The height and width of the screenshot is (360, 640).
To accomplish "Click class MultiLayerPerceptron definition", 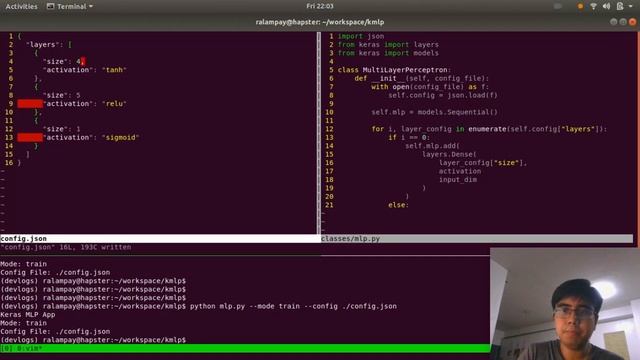I will coord(394,70).
